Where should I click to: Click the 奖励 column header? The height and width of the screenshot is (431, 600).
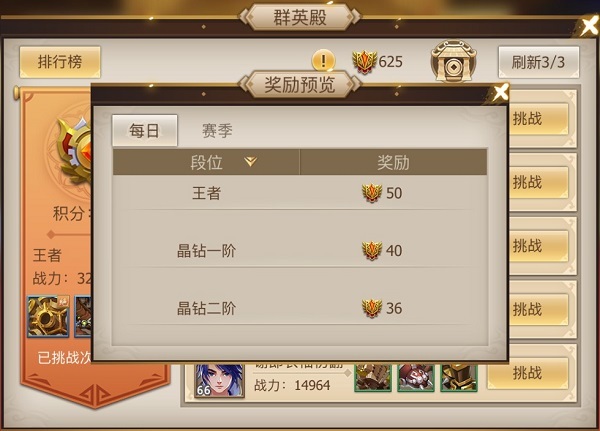tap(393, 162)
